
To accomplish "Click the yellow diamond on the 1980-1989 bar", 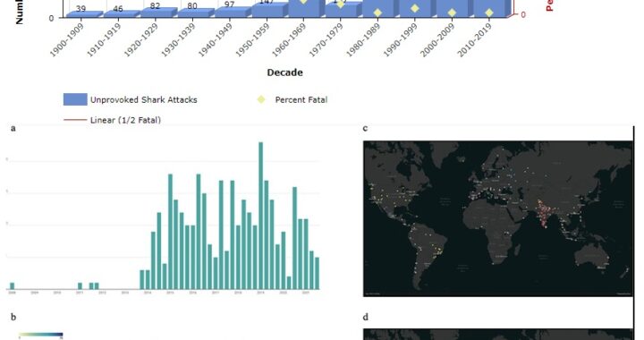I will point(377,13).
